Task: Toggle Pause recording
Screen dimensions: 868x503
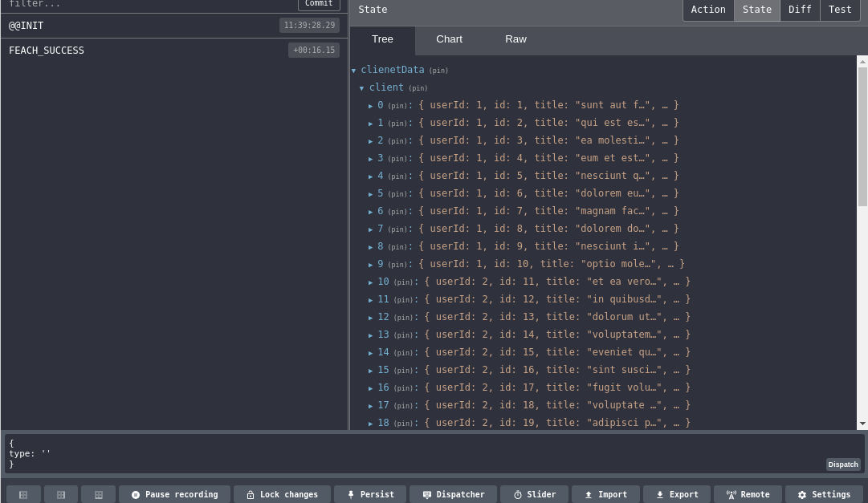Action: click(x=174, y=494)
